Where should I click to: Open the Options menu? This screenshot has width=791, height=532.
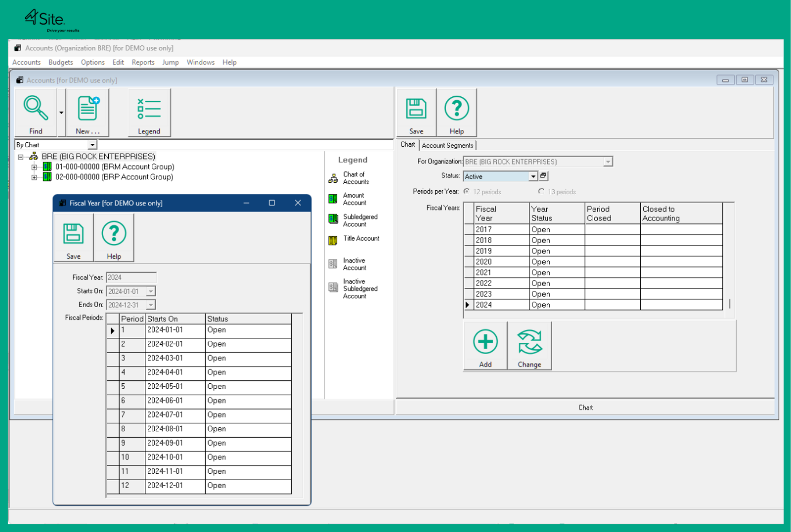click(x=93, y=62)
